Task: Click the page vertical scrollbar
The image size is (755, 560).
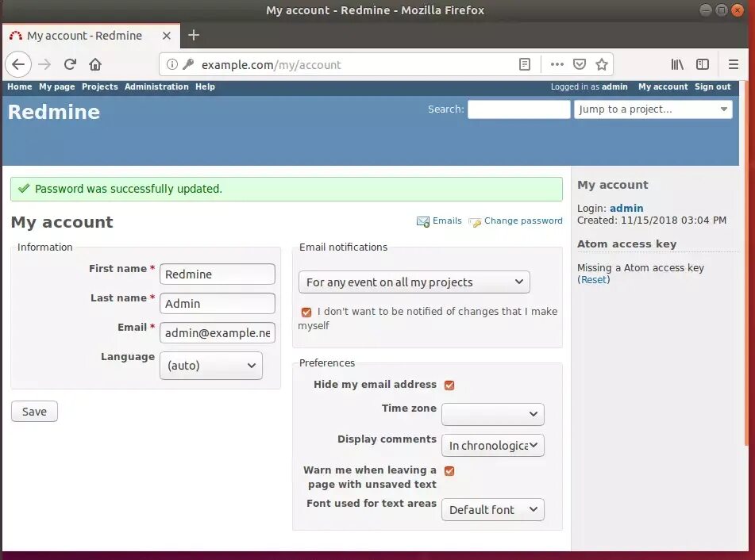Action: point(746,265)
